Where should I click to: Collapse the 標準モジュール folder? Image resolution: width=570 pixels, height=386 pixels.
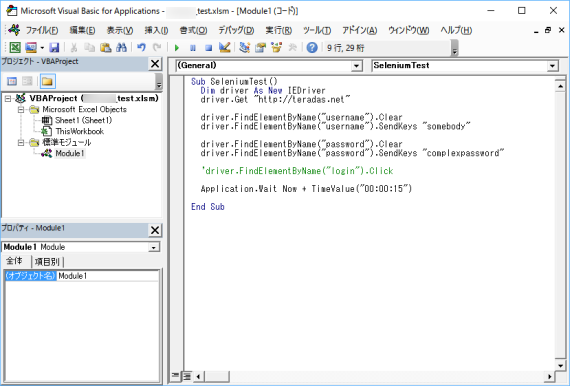21,142
